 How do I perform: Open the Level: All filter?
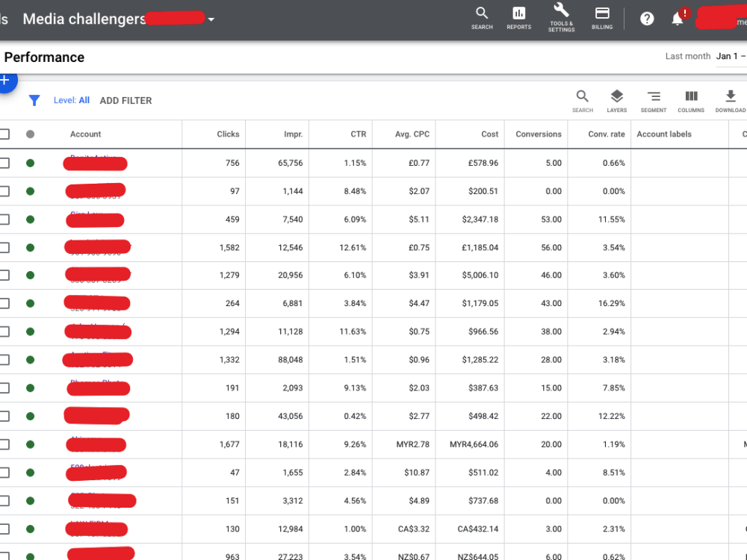[x=72, y=101]
